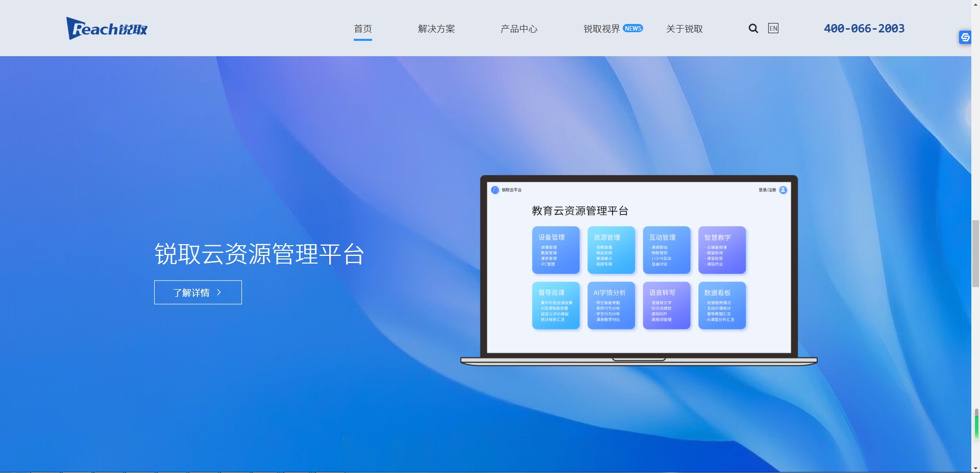The height and width of the screenshot is (473, 980).
Task: Switch language with the EN icon
Action: (x=773, y=29)
